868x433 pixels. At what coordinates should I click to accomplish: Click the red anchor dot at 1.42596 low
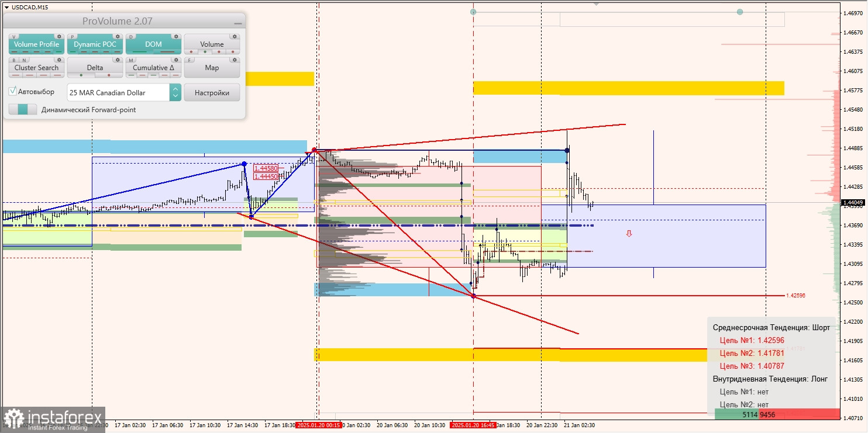473,296
